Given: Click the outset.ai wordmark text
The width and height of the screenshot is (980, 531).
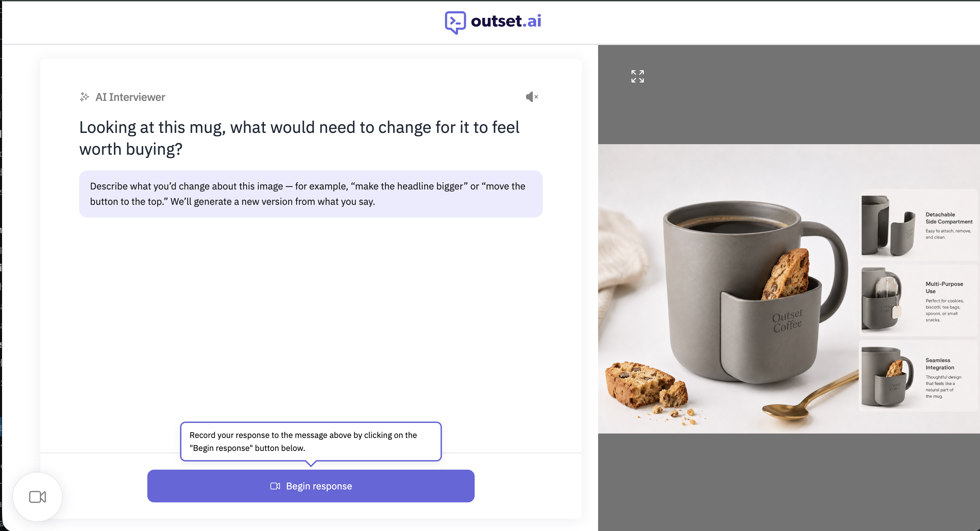Looking at the screenshot, I should 506,21.
